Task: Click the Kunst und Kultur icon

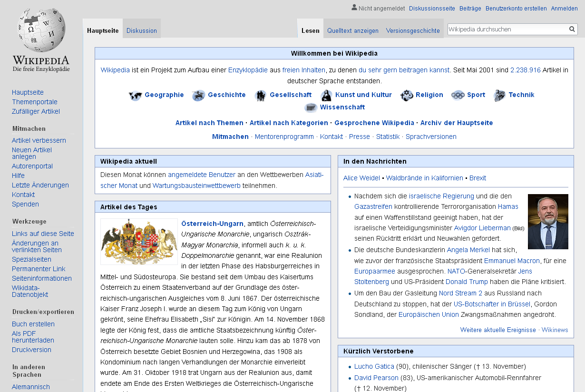Action: coord(326,95)
